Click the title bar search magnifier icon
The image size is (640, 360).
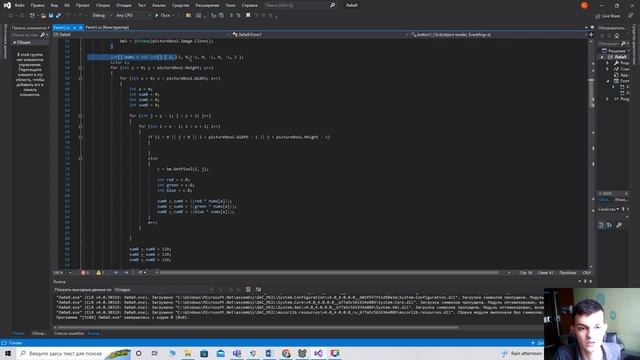pos(333,5)
